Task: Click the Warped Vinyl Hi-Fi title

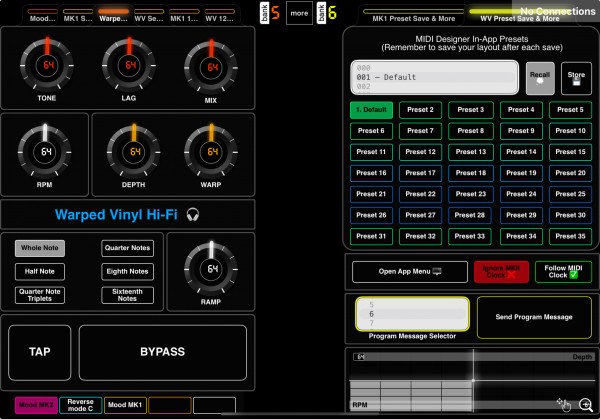Action: pos(116,215)
